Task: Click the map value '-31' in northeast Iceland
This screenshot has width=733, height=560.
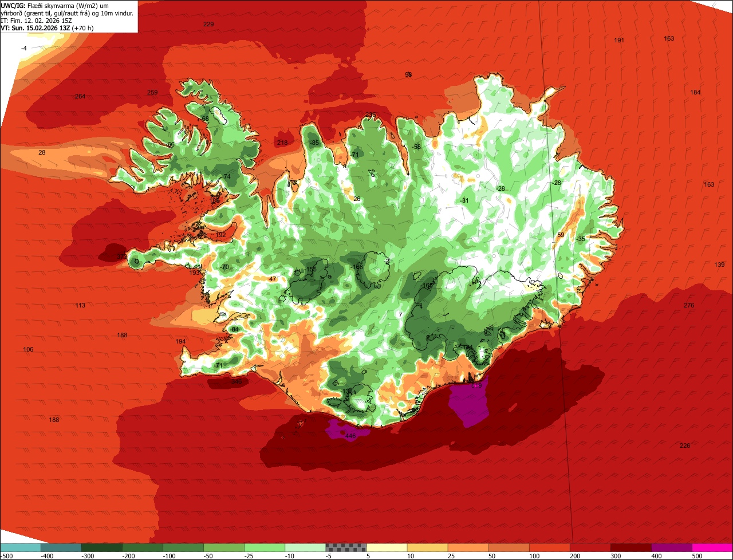Action: [464, 200]
